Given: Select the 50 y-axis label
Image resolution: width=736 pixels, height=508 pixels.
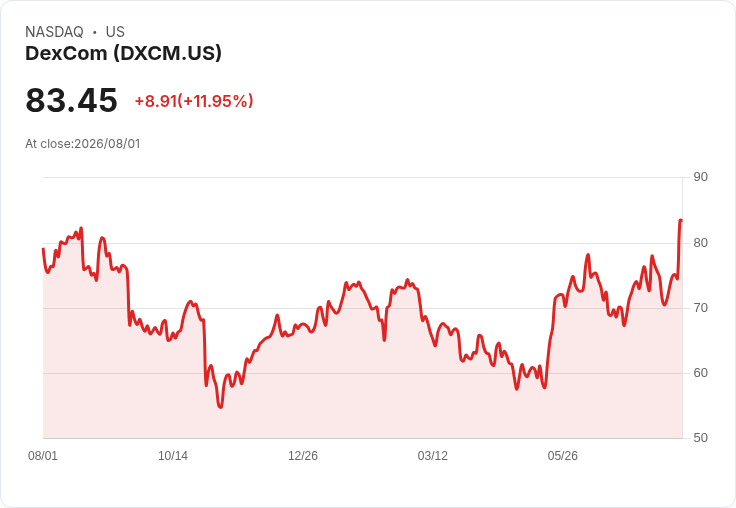Looking at the screenshot, I should pyautogui.click(x=700, y=438).
